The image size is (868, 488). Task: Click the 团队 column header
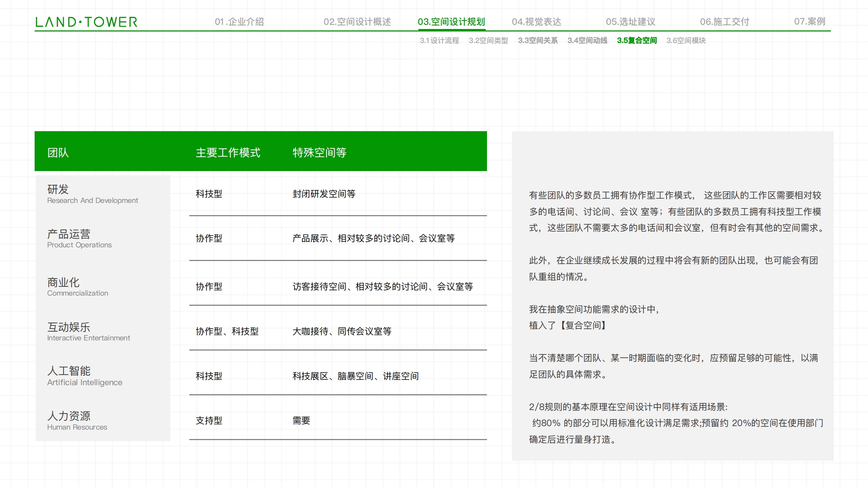pyautogui.click(x=58, y=153)
